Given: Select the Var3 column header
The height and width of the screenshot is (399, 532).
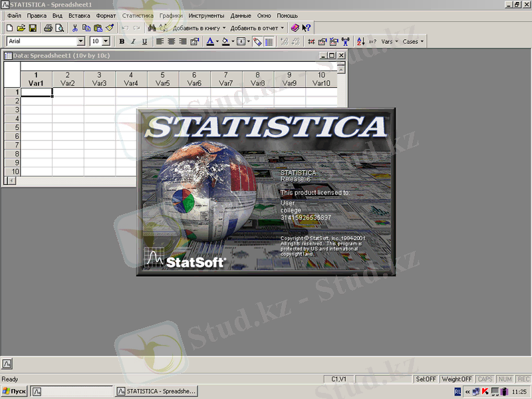Looking at the screenshot, I should [x=100, y=80].
